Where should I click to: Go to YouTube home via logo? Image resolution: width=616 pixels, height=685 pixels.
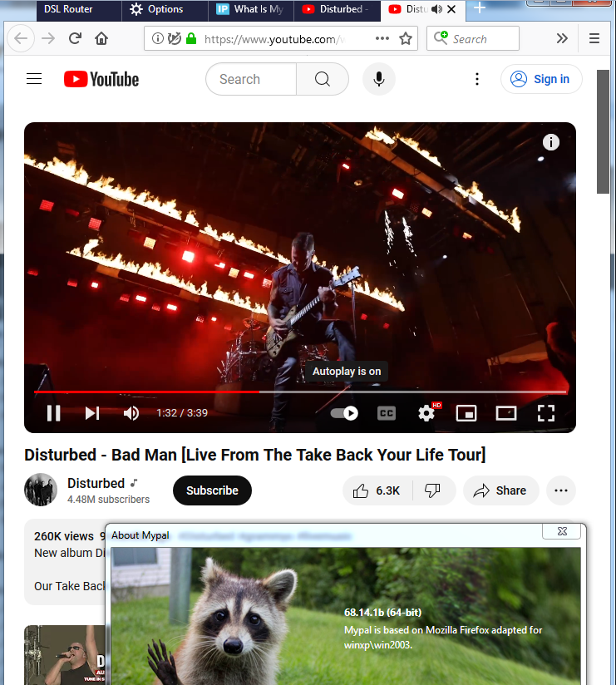pyautogui.click(x=101, y=80)
